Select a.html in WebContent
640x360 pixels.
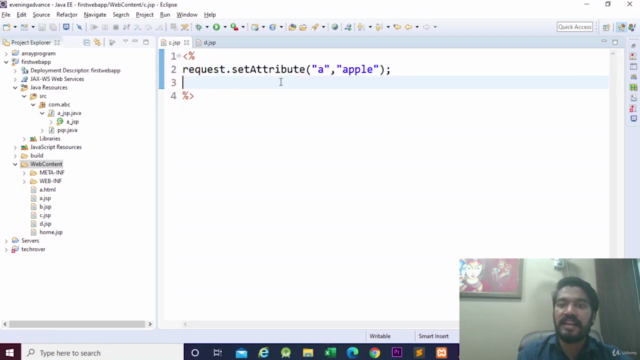pyautogui.click(x=48, y=190)
